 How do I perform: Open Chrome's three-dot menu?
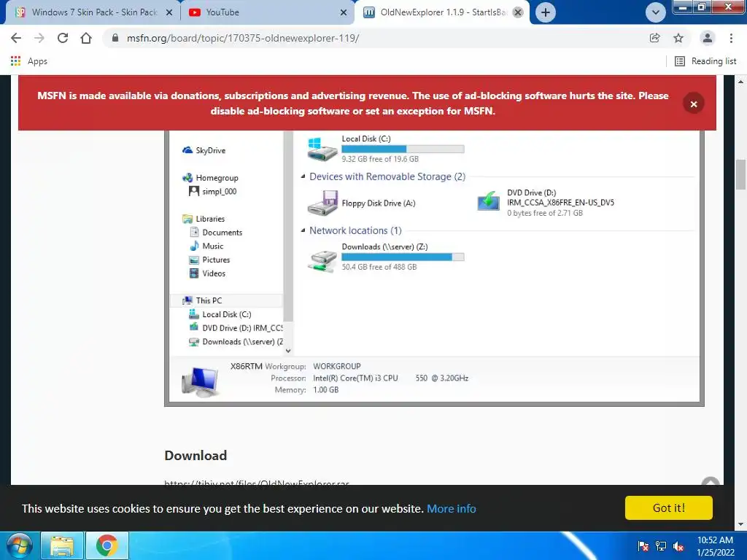coord(731,38)
